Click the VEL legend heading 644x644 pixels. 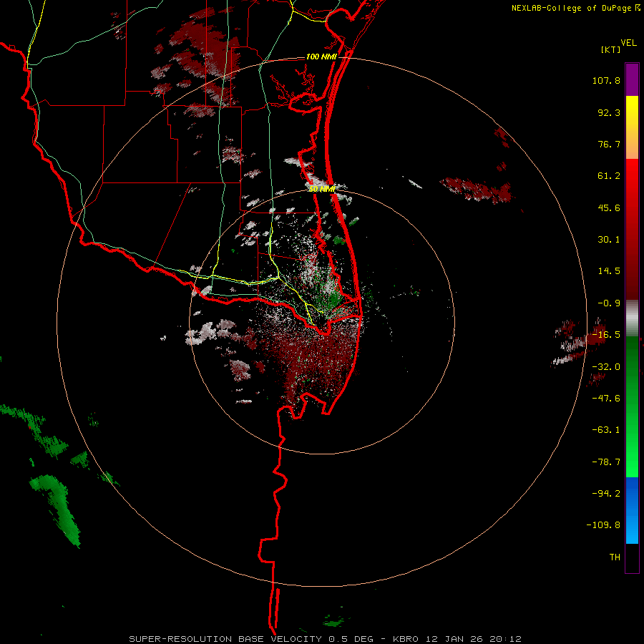(x=628, y=43)
